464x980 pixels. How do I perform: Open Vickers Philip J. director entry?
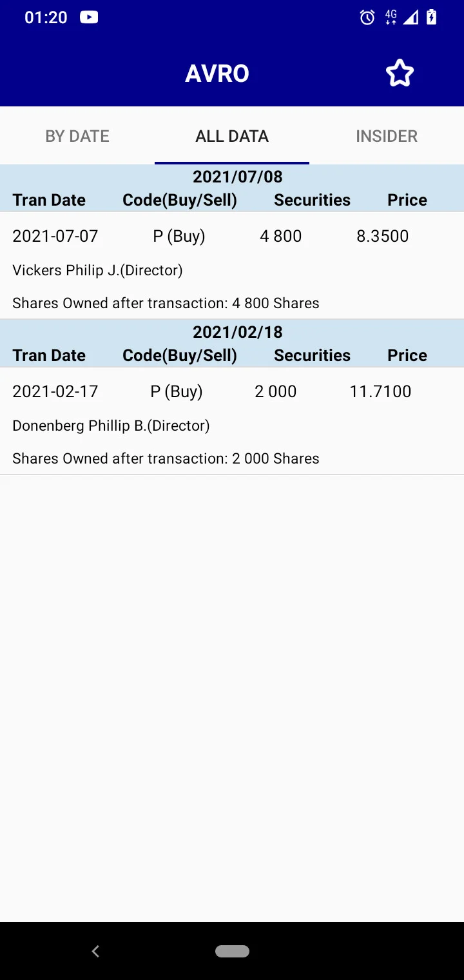98,270
